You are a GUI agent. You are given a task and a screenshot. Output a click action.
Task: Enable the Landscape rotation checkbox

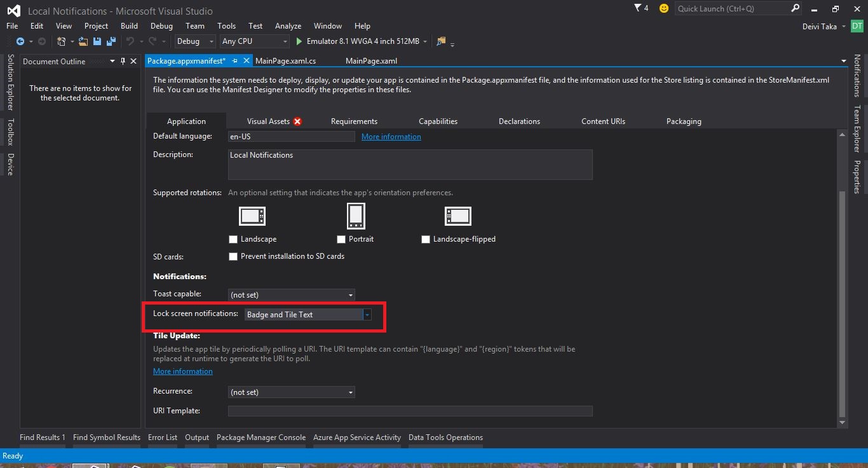coord(233,239)
